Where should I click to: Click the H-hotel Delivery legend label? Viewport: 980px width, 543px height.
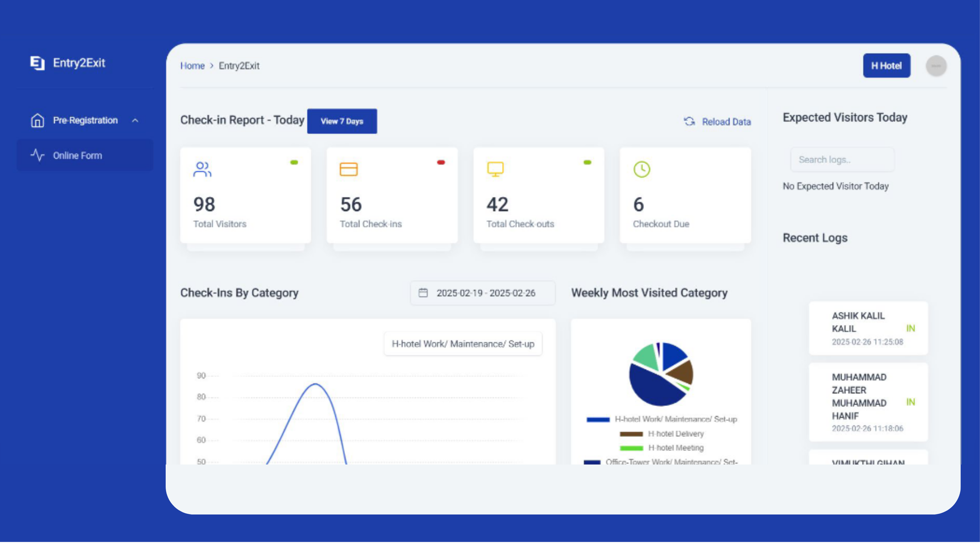pyautogui.click(x=676, y=434)
